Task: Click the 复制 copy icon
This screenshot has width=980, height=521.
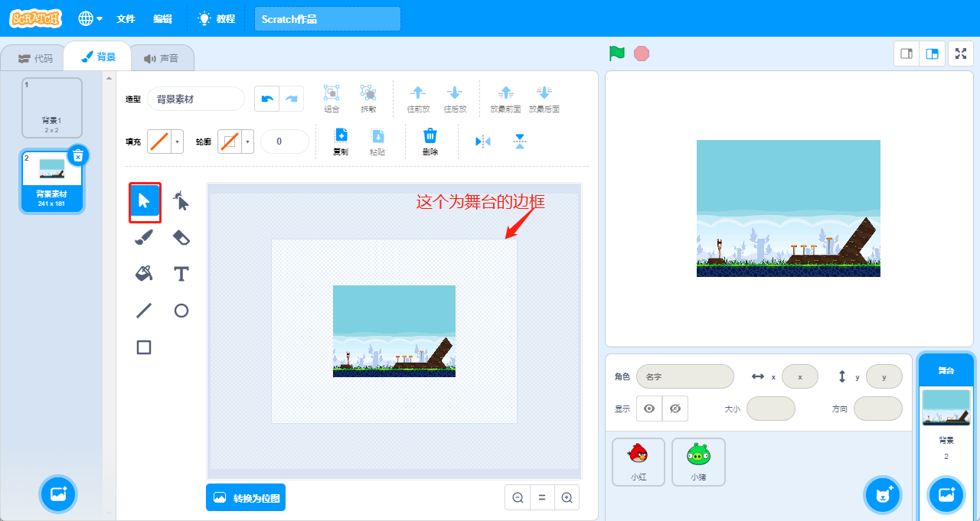Action: point(341,142)
